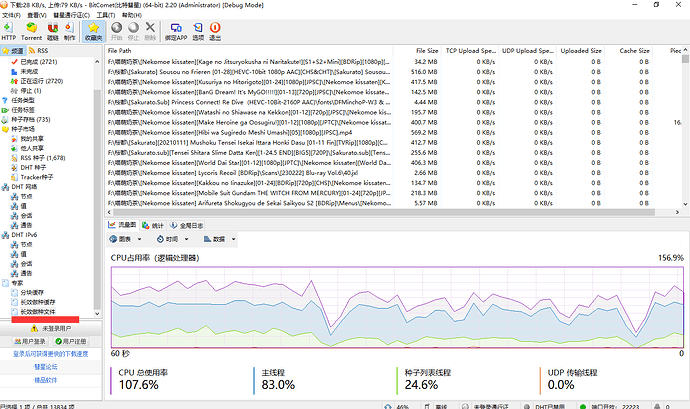Open the 帮助(H) menu
690x409 pixels.
pos(132,15)
